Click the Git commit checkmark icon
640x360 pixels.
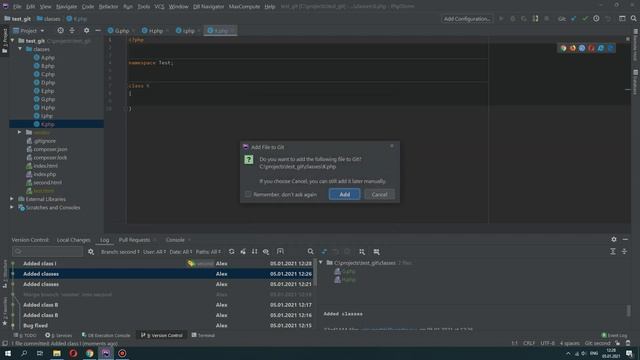(585, 19)
